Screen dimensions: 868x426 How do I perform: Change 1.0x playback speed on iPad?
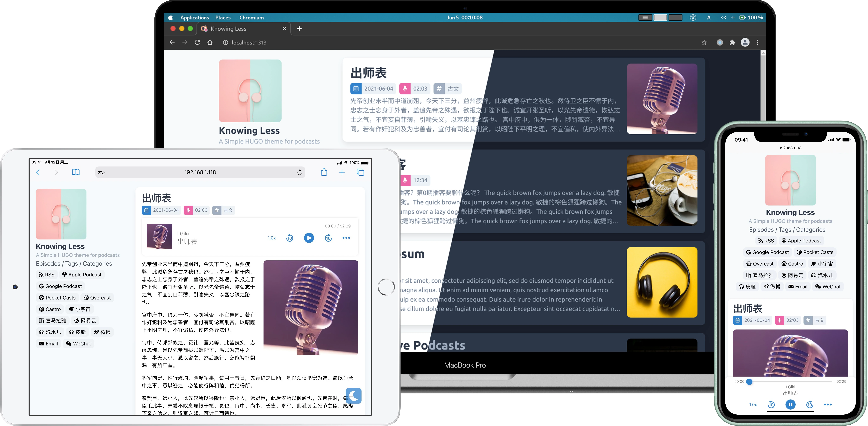[x=272, y=238]
